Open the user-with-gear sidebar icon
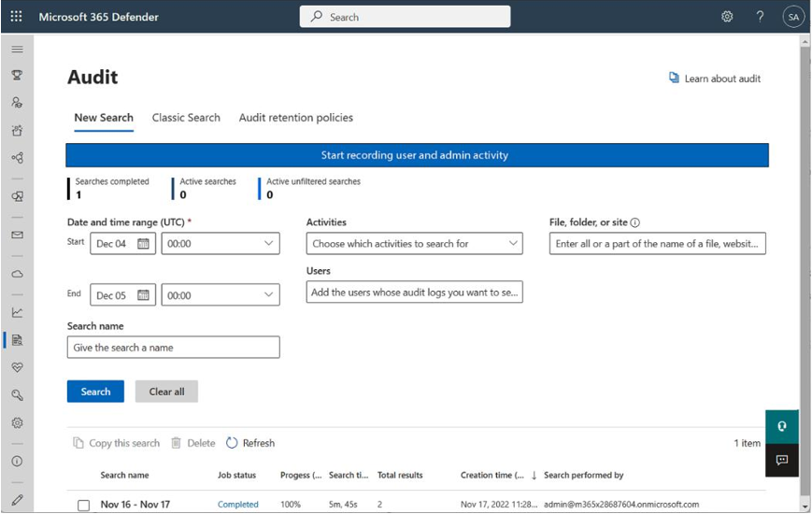 pos(17,103)
